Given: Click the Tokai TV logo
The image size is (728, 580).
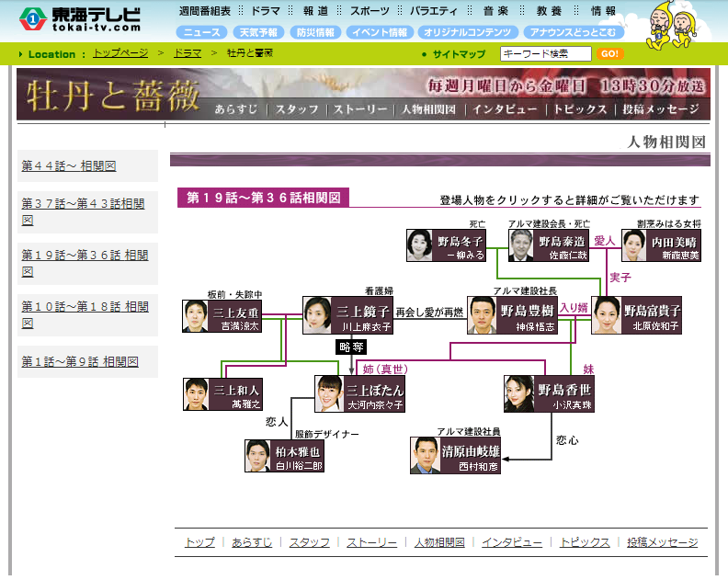Looking at the screenshot, I should click(81, 19).
